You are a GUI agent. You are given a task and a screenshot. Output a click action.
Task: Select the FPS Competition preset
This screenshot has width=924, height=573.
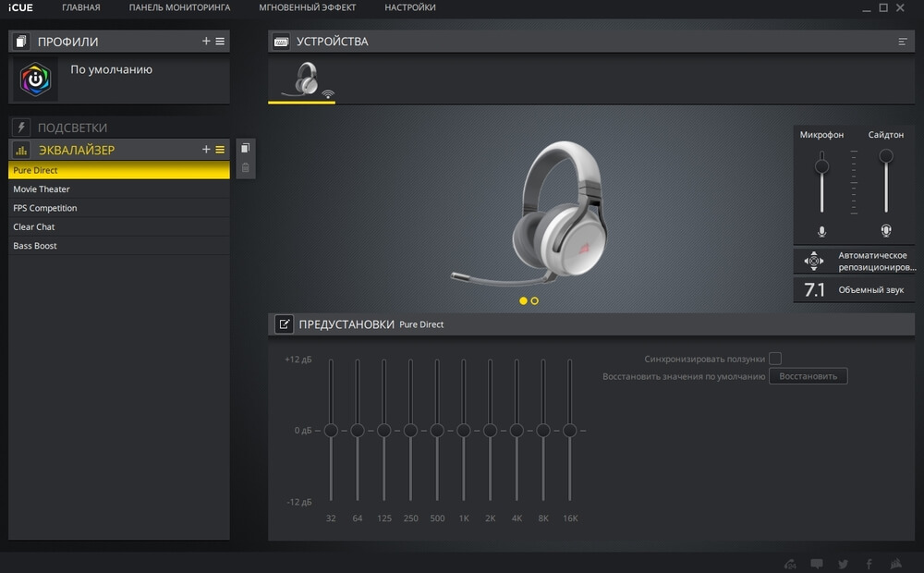119,208
